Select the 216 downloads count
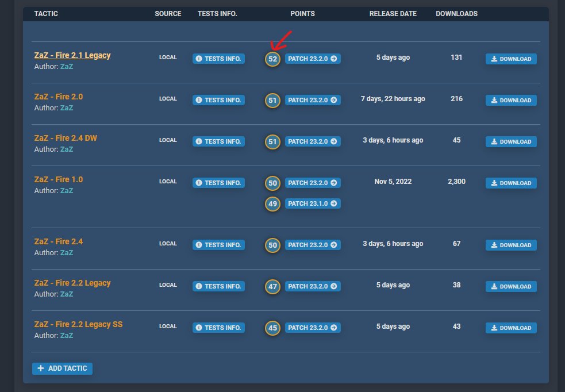565x392 pixels. click(456, 99)
